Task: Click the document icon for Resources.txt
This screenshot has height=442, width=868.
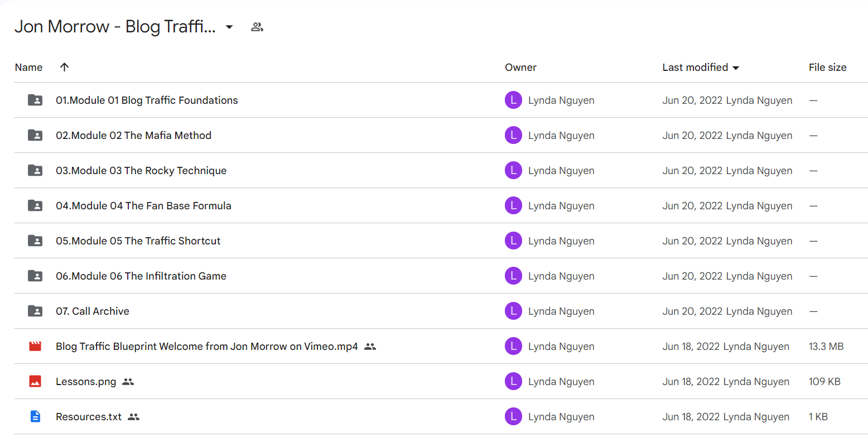Action: (x=35, y=416)
